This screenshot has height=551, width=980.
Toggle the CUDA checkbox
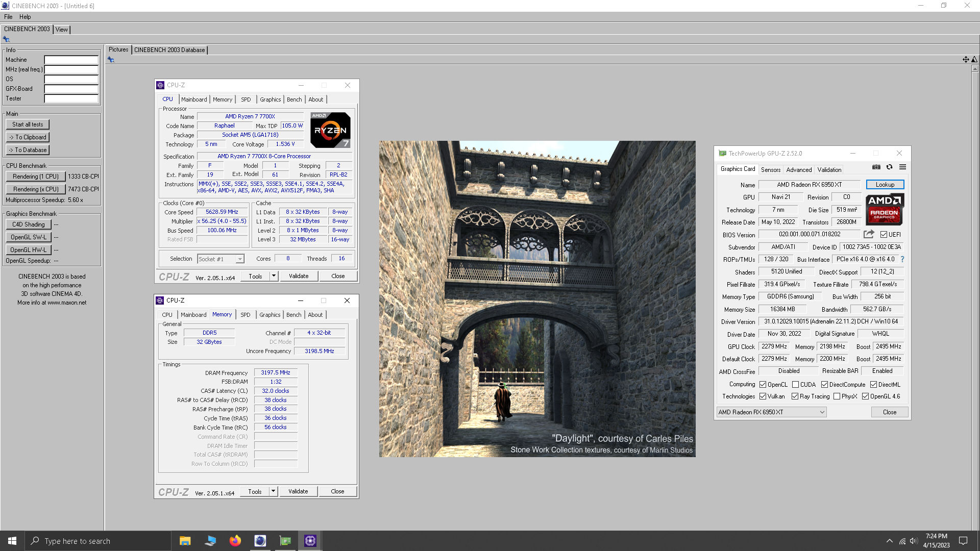coord(795,385)
